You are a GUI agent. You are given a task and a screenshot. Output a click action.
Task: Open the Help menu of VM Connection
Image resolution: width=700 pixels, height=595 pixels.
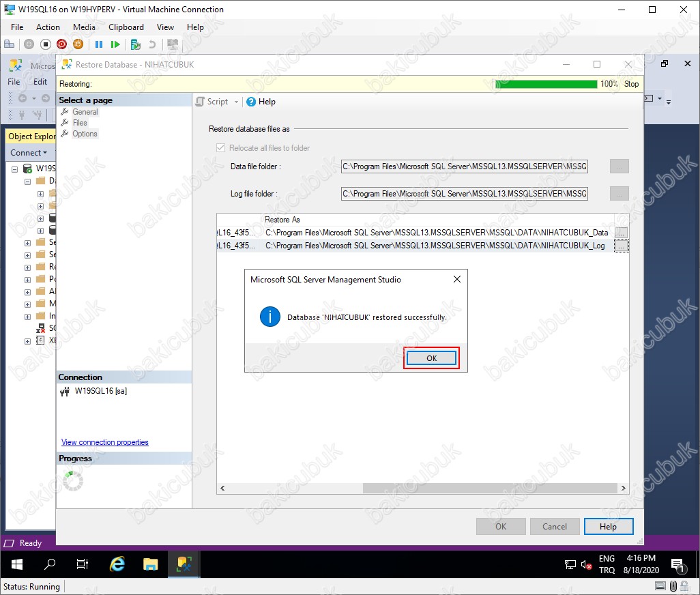point(195,27)
